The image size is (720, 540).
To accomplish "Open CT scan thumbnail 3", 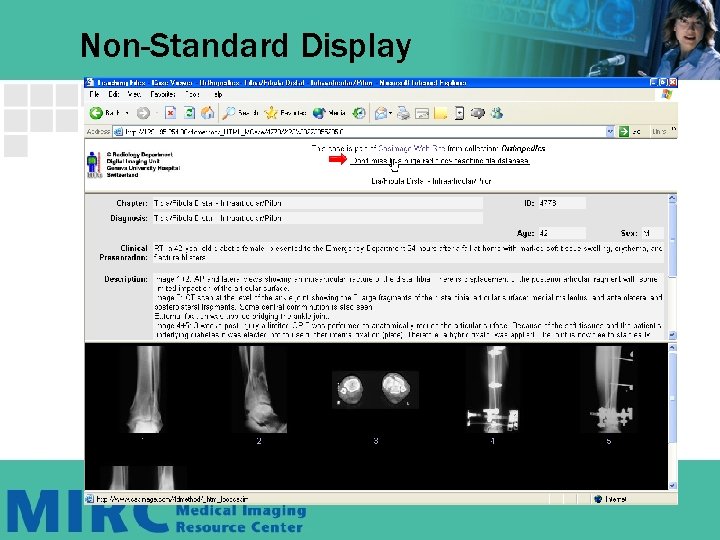I will (375, 390).
